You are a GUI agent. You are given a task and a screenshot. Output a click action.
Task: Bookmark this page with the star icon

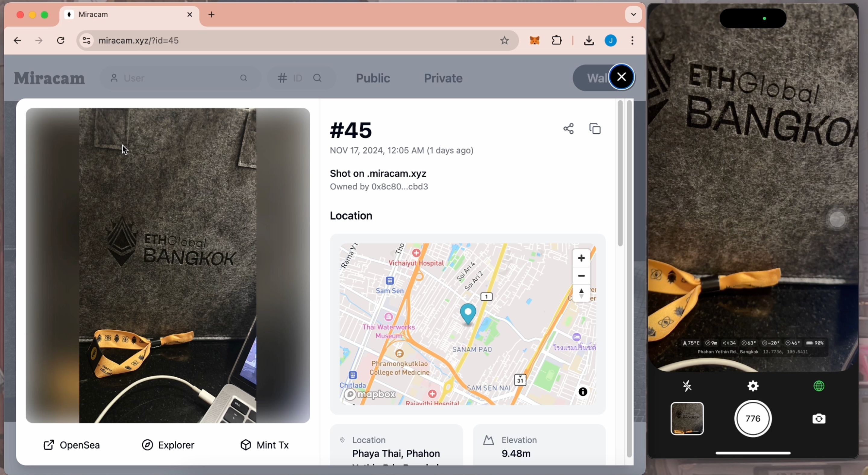[504, 41]
